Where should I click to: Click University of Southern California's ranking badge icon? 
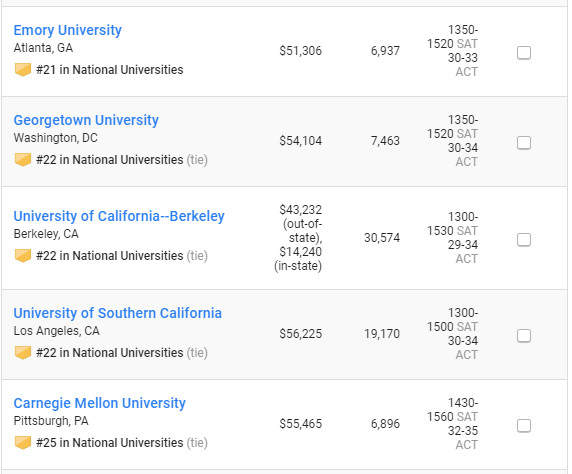[x=23, y=352]
